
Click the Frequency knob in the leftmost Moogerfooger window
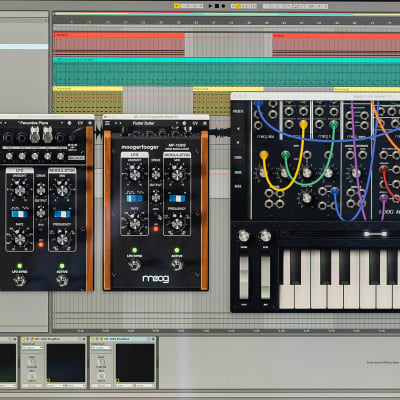click(62, 239)
